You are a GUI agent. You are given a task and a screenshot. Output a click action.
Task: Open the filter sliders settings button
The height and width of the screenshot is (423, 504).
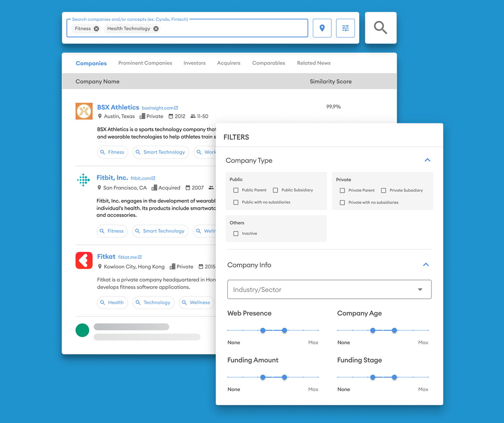[x=345, y=28]
